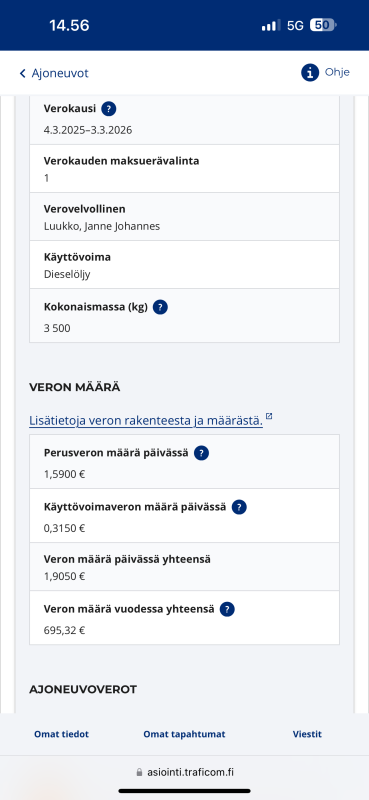Tap the external link icon after määrästä
This screenshot has width=369, height=800.
pos(269,417)
